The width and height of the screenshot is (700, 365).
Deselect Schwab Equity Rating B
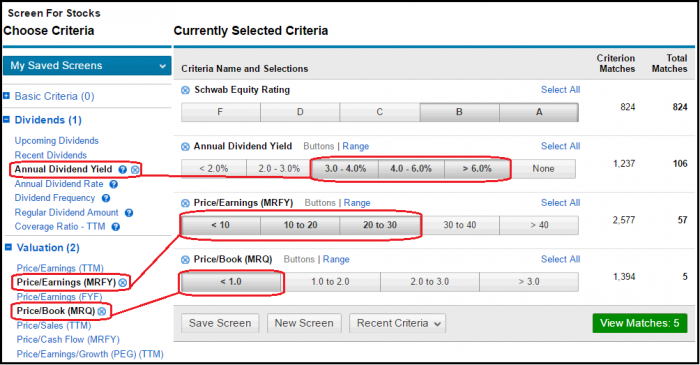click(x=459, y=112)
